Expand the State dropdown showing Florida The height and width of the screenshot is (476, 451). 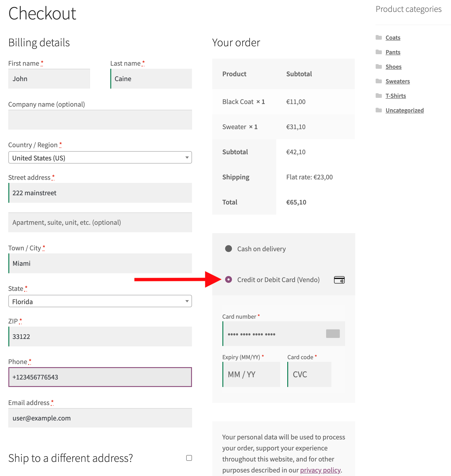100,301
